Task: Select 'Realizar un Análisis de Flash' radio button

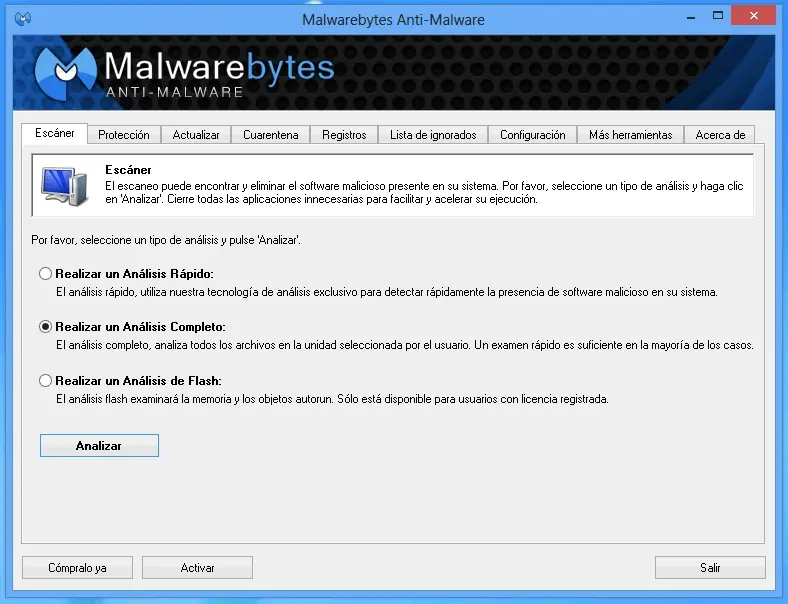Action: (x=45, y=380)
